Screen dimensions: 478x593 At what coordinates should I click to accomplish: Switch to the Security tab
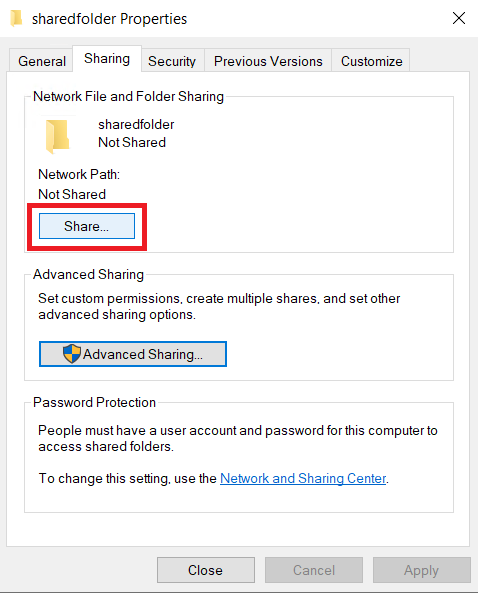172,61
